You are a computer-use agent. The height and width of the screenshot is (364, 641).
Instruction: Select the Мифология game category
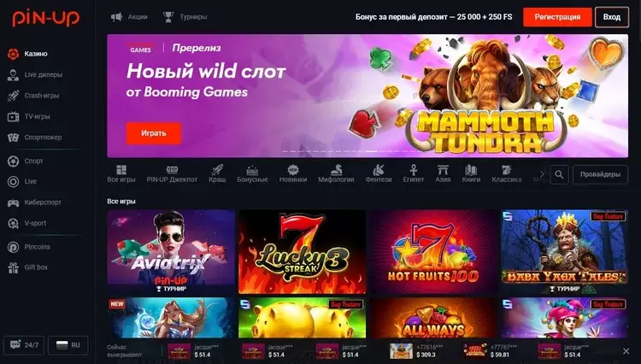[336, 173]
